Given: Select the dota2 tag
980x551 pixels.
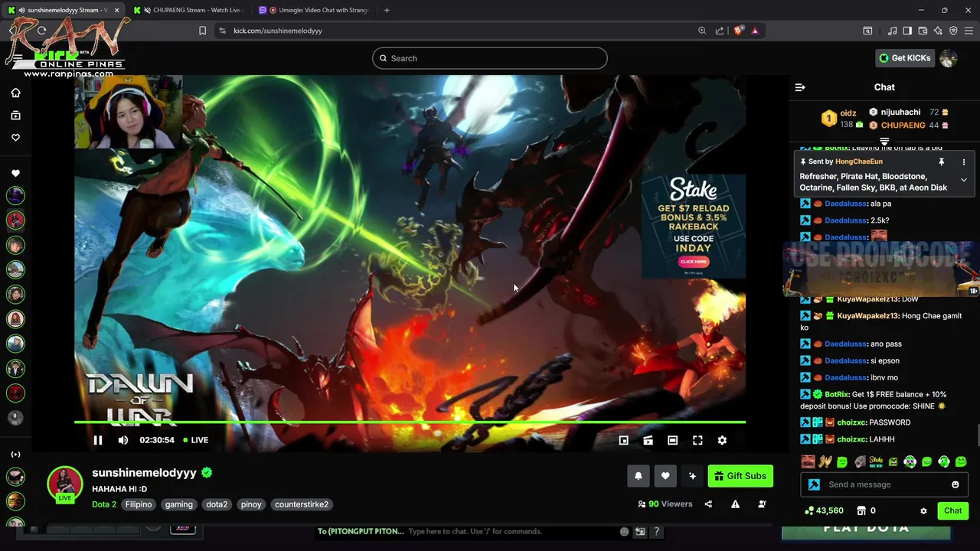Looking at the screenshot, I should [x=217, y=504].
